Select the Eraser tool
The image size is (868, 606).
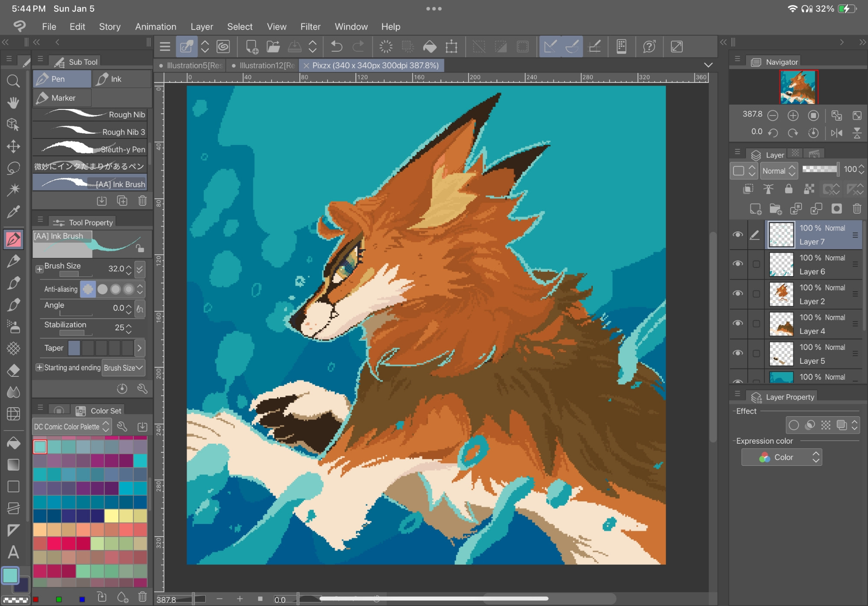coord(13,370)
